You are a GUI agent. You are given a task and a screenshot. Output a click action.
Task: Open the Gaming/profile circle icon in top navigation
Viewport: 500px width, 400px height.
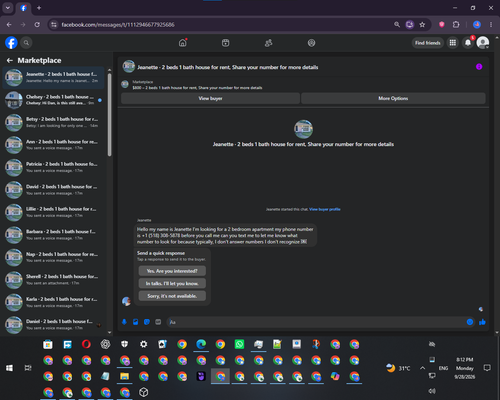pos(311,43)
